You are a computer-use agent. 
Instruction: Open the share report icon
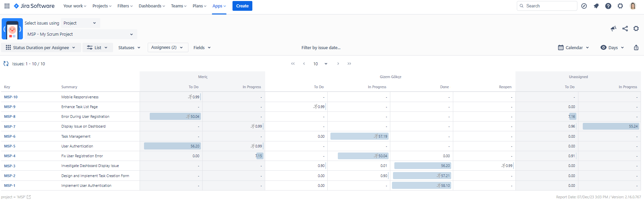click(625, 29)
